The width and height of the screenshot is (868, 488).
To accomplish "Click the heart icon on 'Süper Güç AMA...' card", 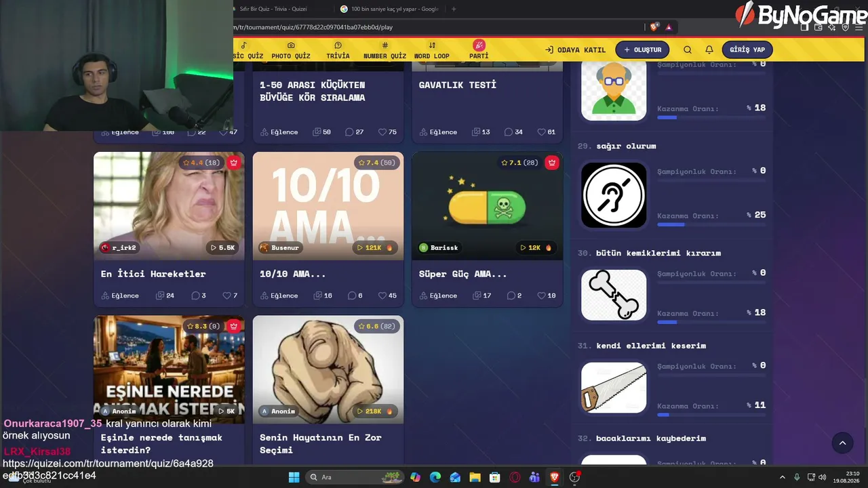I will [x=541, y=296].
